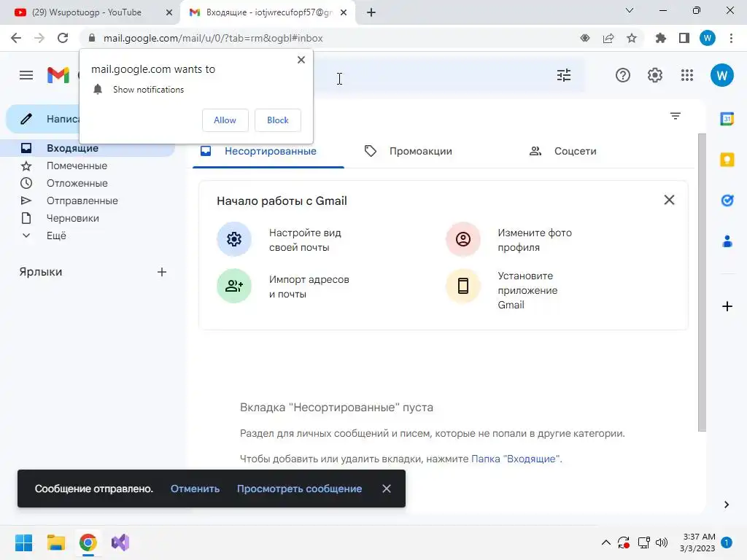Screen dimensions: 747x560
Task: Block notifications from mail.google.com
Action: click(278, 120)
